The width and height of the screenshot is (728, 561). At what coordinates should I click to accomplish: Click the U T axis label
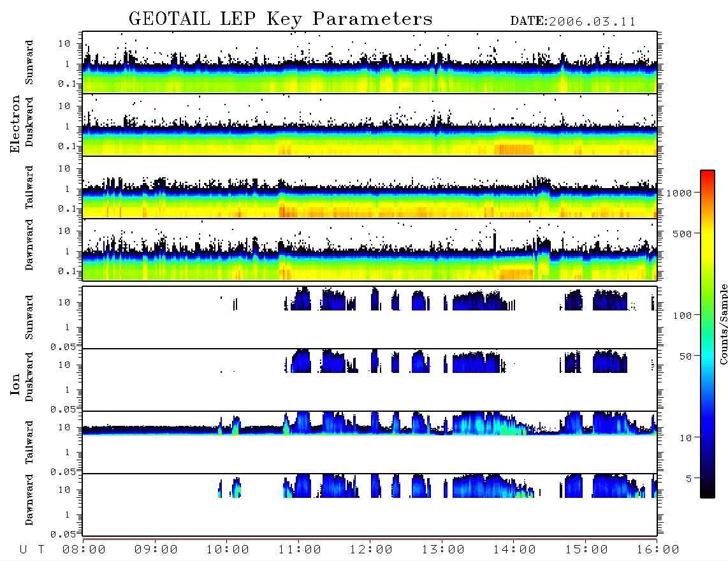point(32,550)
